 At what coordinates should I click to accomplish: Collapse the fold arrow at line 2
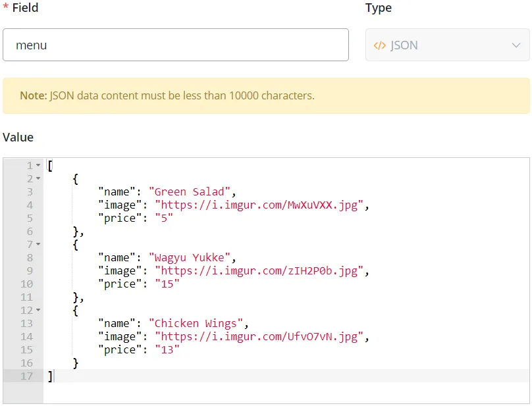coord(38,179)
